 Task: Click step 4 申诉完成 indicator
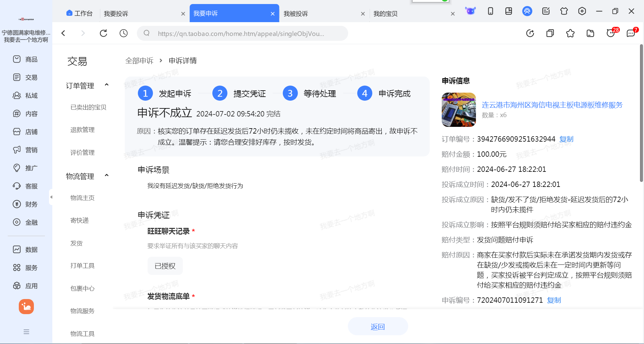[x=384, y=93]
